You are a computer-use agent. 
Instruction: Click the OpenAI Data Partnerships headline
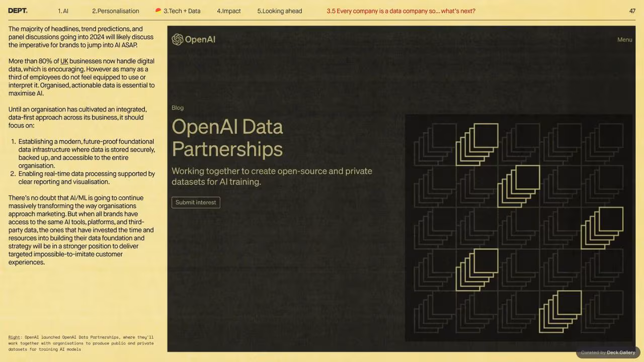coord(227,138)
